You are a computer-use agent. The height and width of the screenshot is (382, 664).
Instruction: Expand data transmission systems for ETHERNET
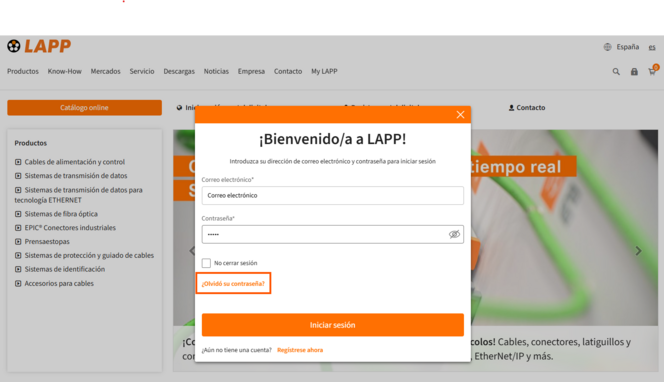coord(79,195)
